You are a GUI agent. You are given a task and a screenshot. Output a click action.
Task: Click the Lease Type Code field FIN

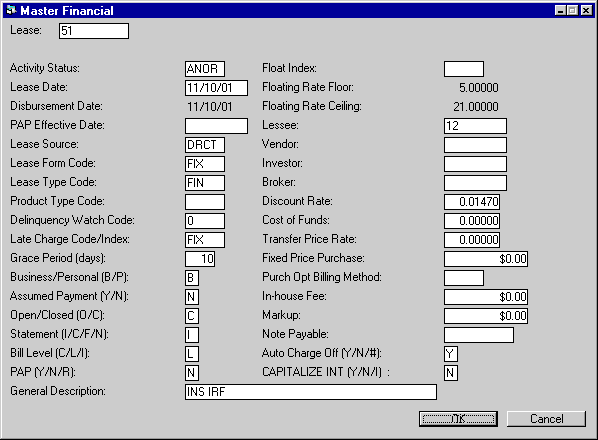[x=205, y=183]
